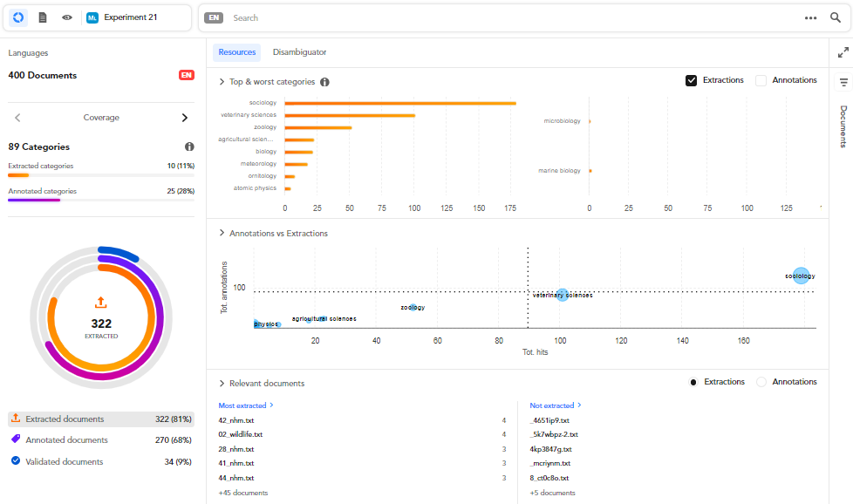Click info icon beside Top & worst categories
The height and width of the screenshot is (504, 853).
pos(324,82)
